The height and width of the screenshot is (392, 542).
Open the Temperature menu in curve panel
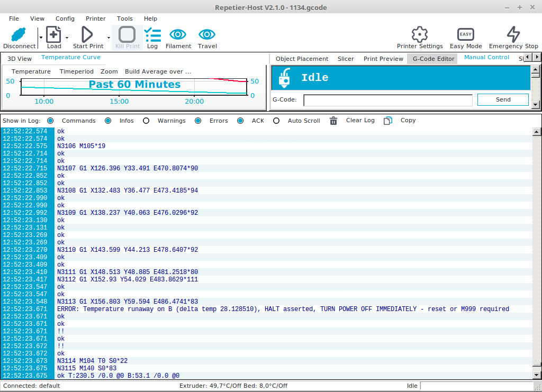[31, 71]
